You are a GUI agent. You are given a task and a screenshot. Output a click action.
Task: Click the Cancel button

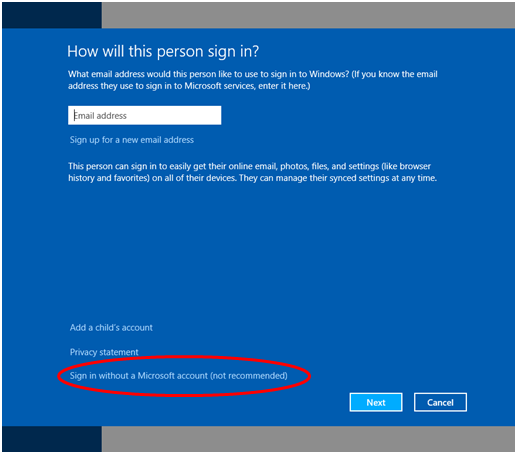click(440, 402)
